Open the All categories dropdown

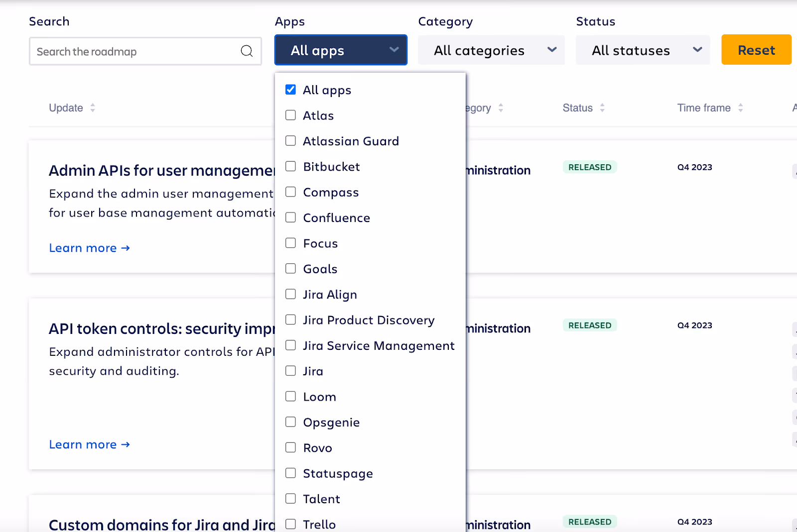[x=491, y=50]
